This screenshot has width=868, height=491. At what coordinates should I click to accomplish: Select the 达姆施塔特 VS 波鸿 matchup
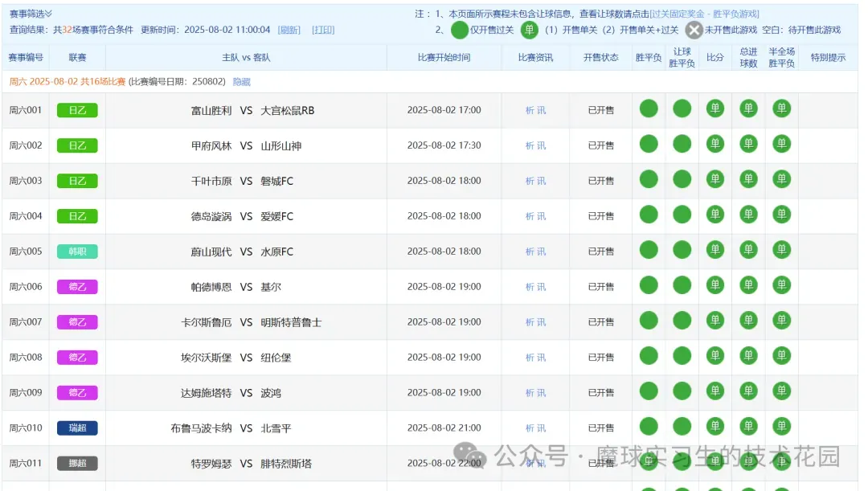pyautogui.click(x=231, y=393)
